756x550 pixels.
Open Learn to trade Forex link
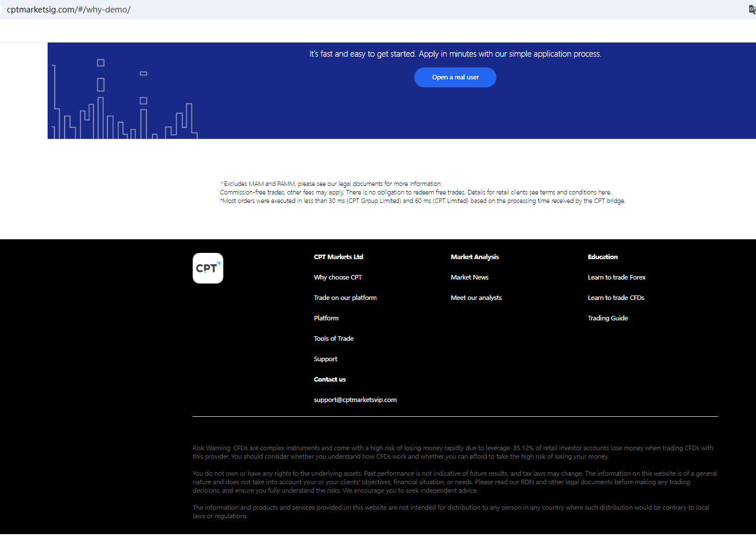coord(617,277)
